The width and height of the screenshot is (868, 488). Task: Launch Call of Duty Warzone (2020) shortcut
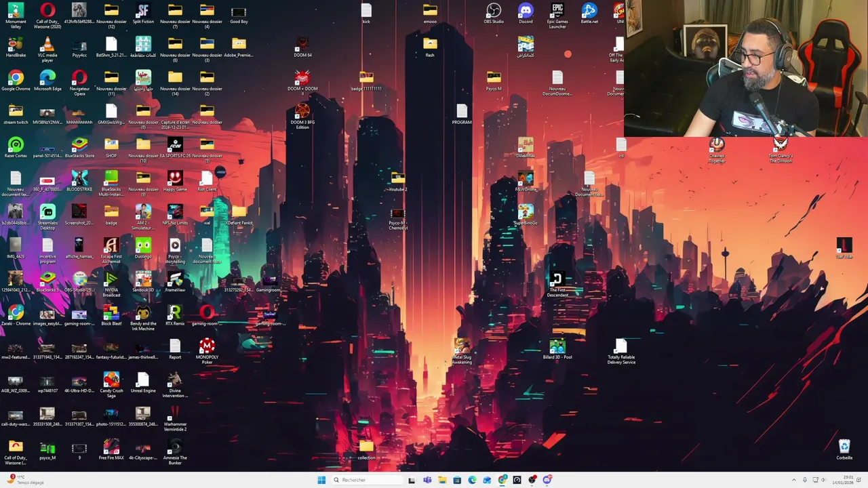pos(47,15)
